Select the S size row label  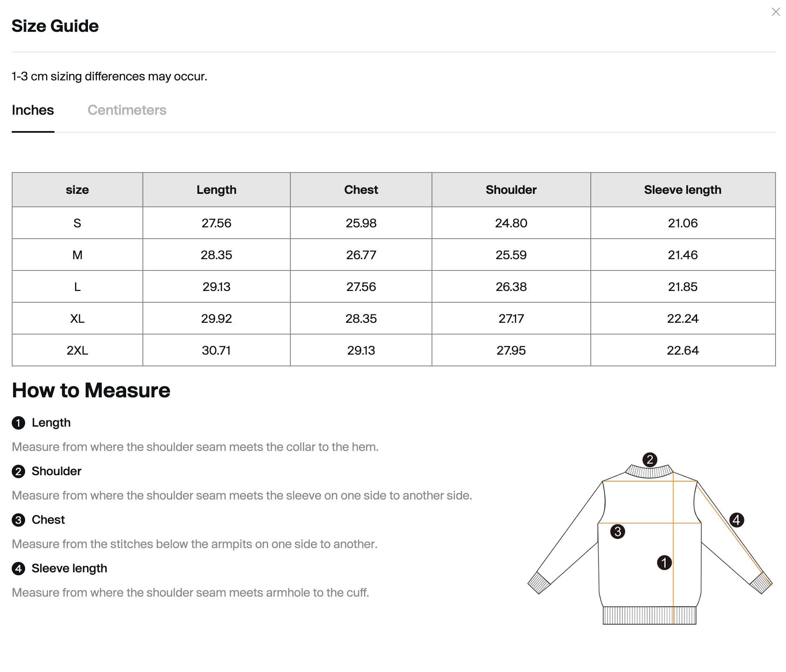(77, 223)
